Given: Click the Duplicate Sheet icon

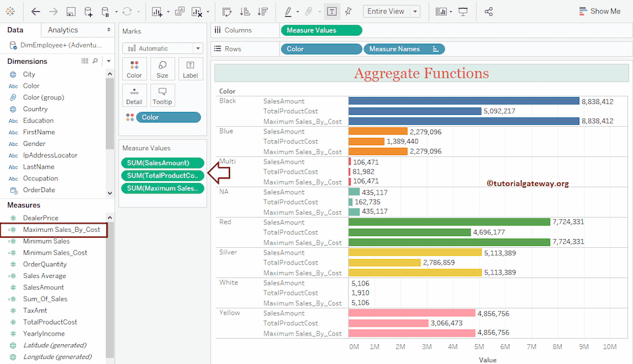Looking at the screenshot, I should point(179,12).
